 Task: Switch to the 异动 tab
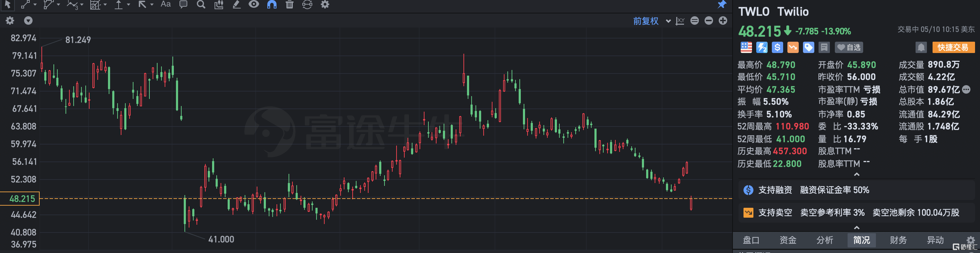pos(935,240)
